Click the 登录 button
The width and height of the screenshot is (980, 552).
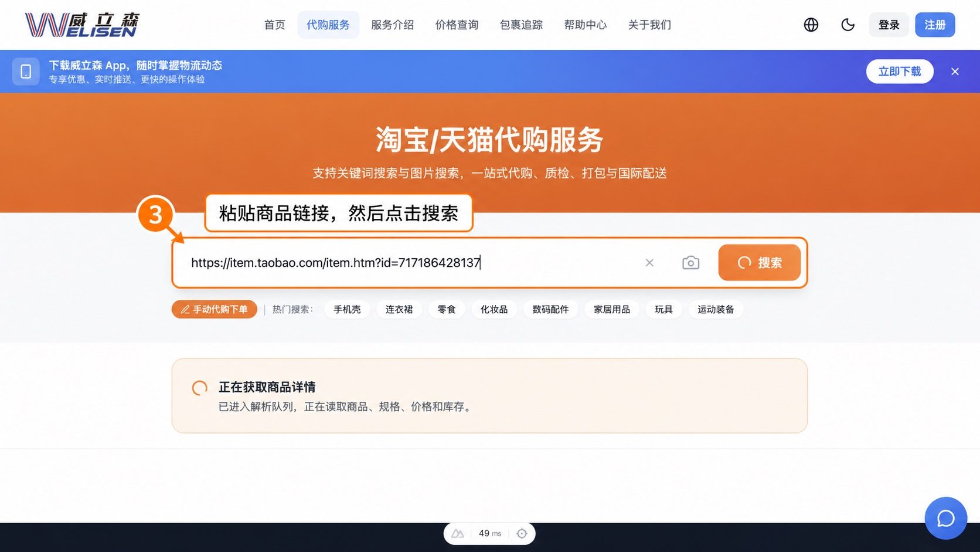tap(889, 25)
